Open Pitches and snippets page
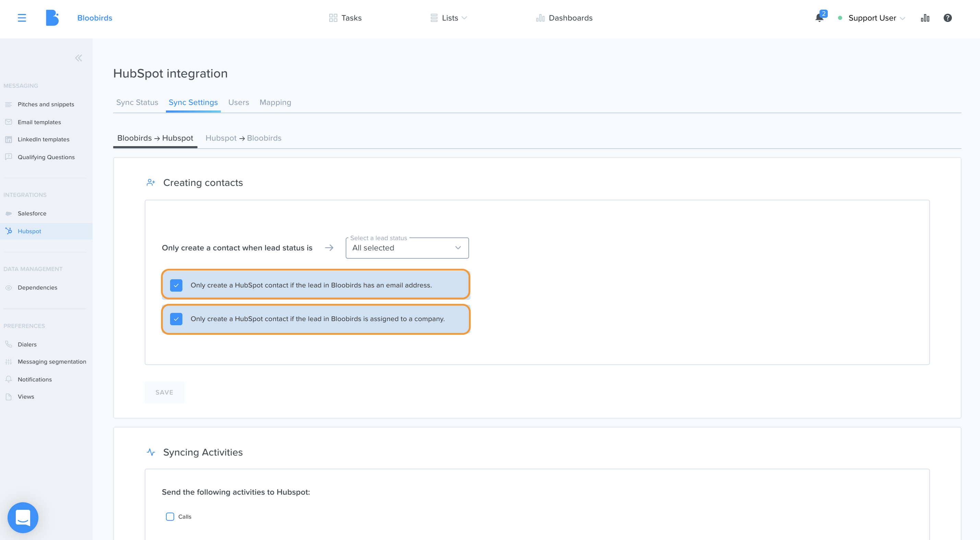The image size is (980, 540). pos(46,104)
